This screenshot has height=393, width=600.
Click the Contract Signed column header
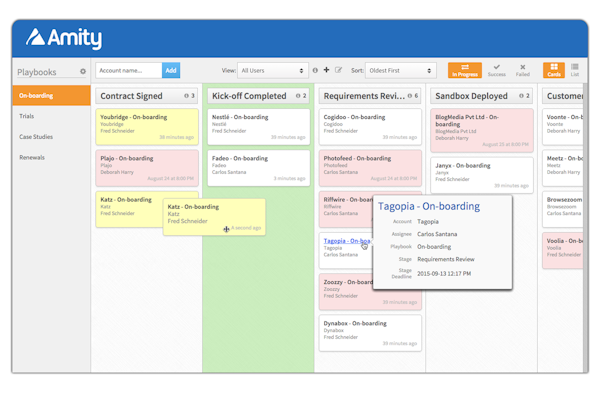click(x=147, y=96)
